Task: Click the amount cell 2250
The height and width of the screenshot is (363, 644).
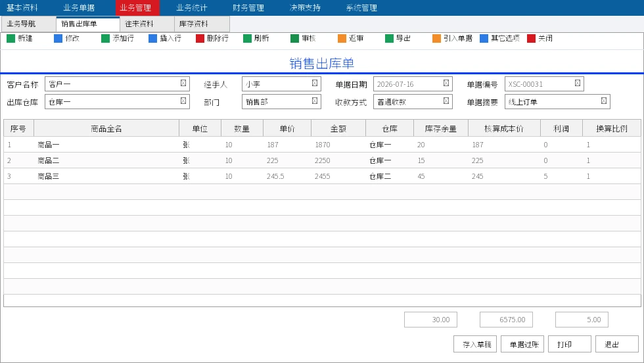Action: (x=338, y=160)
